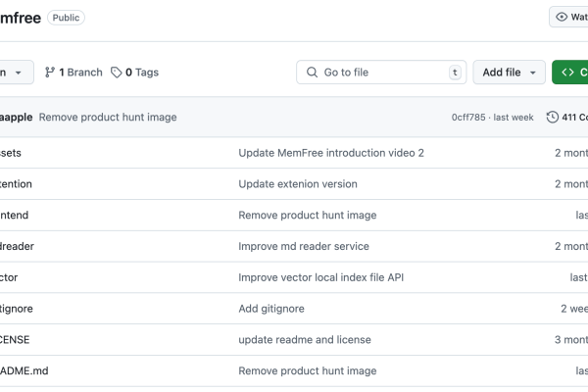The image size is (588, 392).
Task: Open 'Improve md reader service' commit
Action: pos(304,246)
